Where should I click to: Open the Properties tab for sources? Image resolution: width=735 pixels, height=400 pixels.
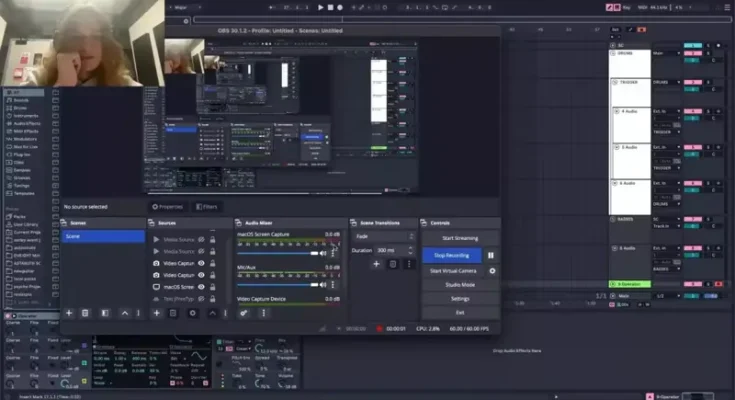(x=168, y=206)
